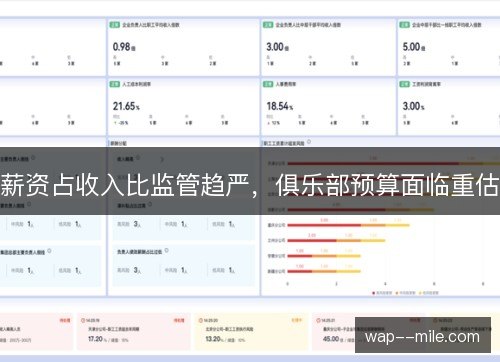Screen dimensions: 500x362
Task: Click the x-axis tick label 4
Action: click(x=385, y=284)
